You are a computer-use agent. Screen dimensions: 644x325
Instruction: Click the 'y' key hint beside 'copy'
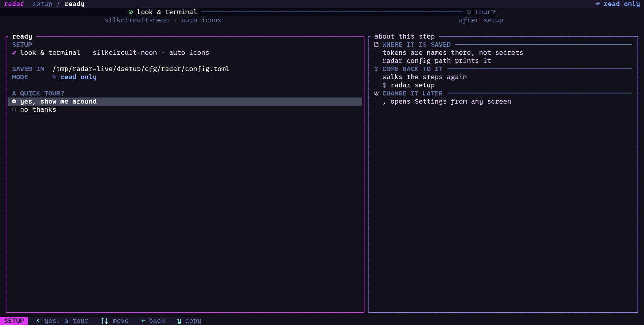coord(179,321)
